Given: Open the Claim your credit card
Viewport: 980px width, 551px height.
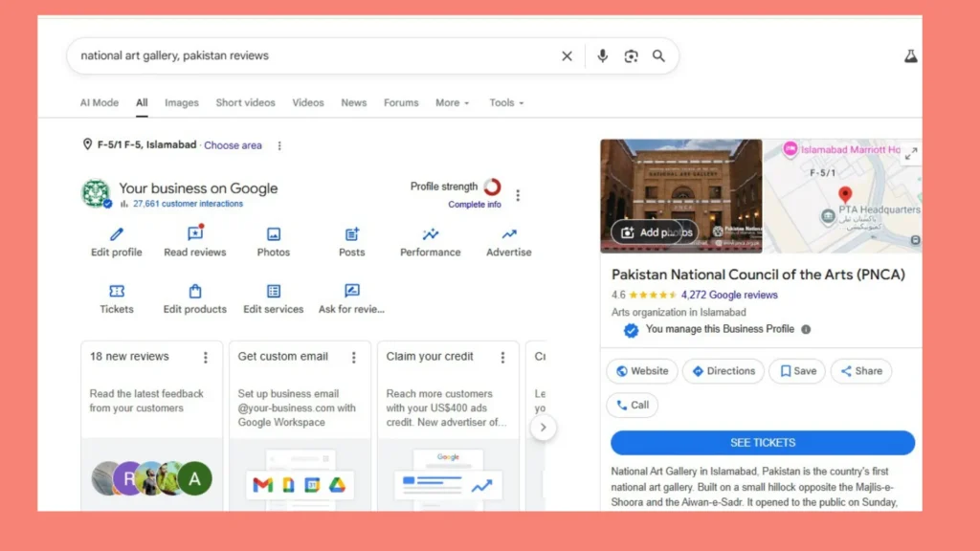Looking at the screenshot, I should coord(448,427).
